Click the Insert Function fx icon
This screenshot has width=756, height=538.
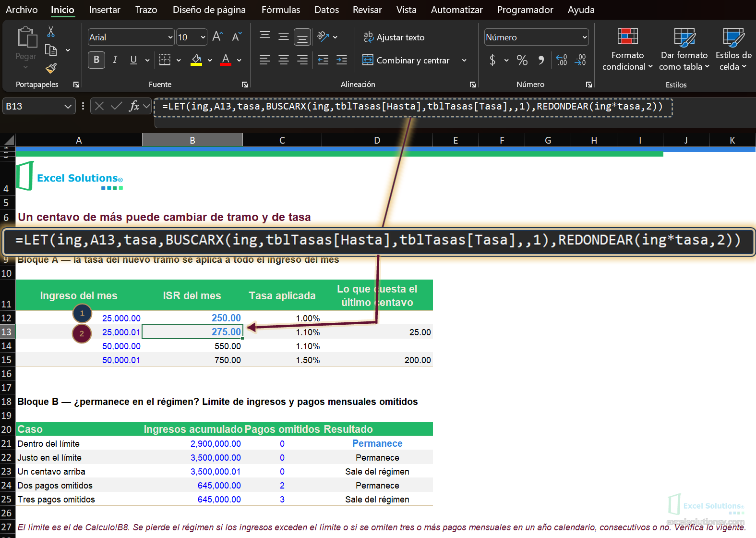pyautogui.click(x=134, y=106)
